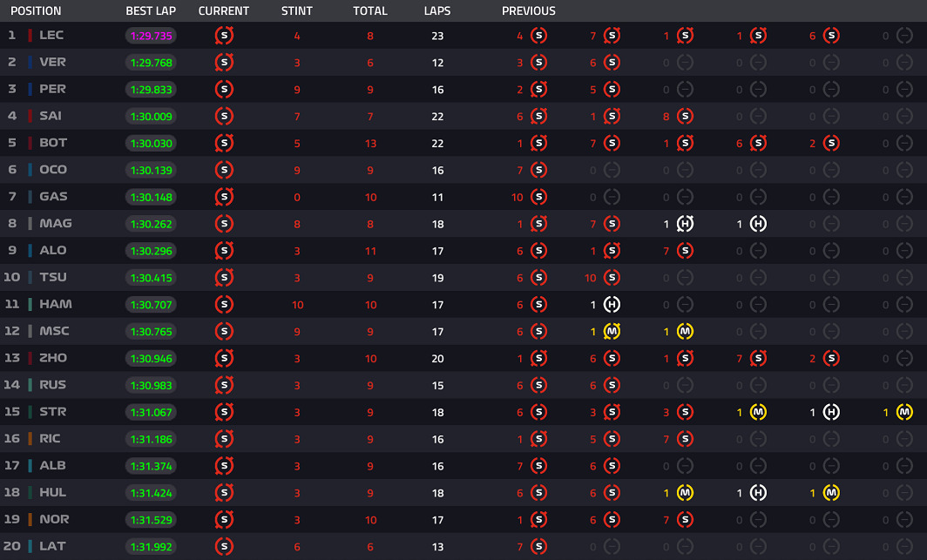
Task: Click VER's 1:29.768 best lap badge
Action: tap(152, 63)
